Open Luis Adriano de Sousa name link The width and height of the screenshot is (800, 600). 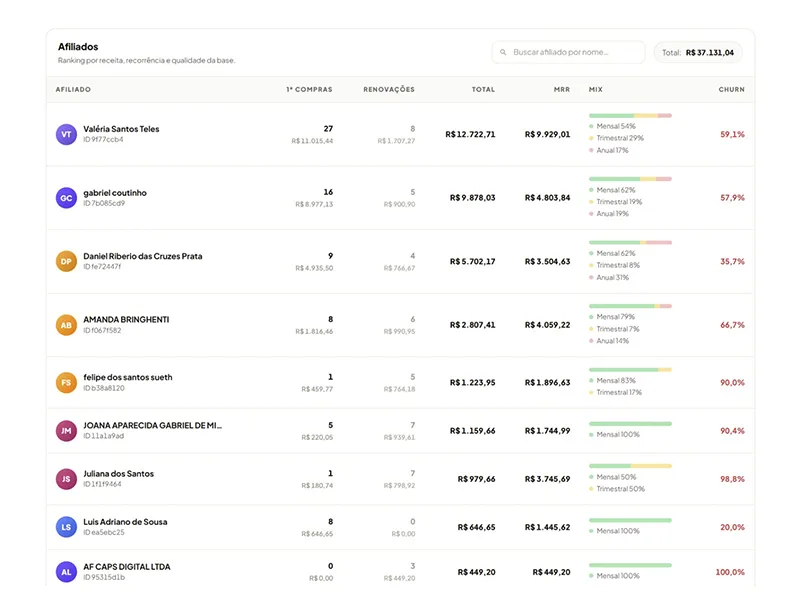tap(126, 522)
